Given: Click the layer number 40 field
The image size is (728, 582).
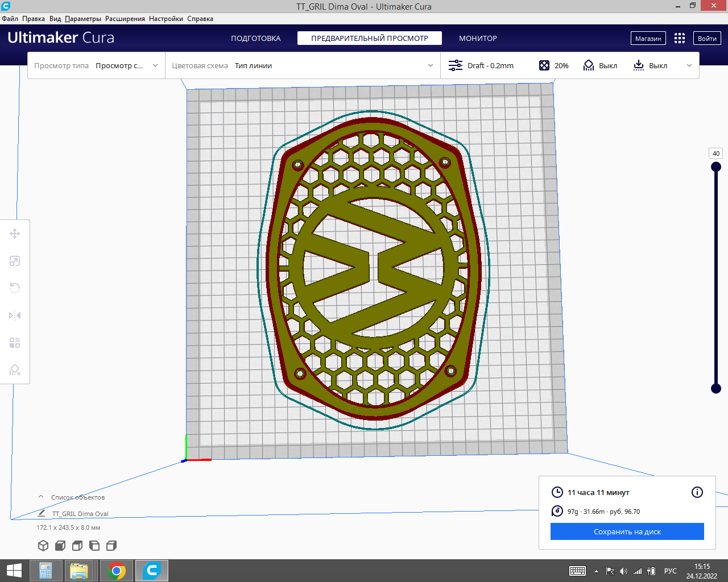Looking at the screenshot, I should point(716,153).
